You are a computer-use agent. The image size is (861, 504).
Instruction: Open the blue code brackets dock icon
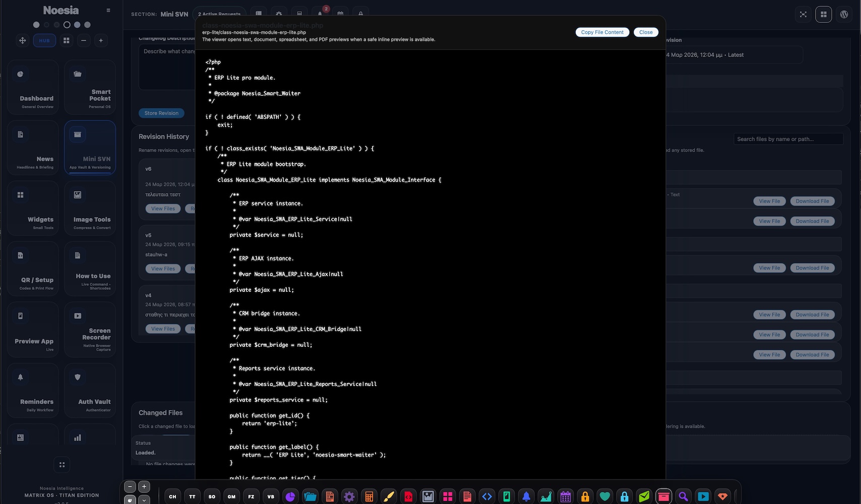click(x=487, y=496)
